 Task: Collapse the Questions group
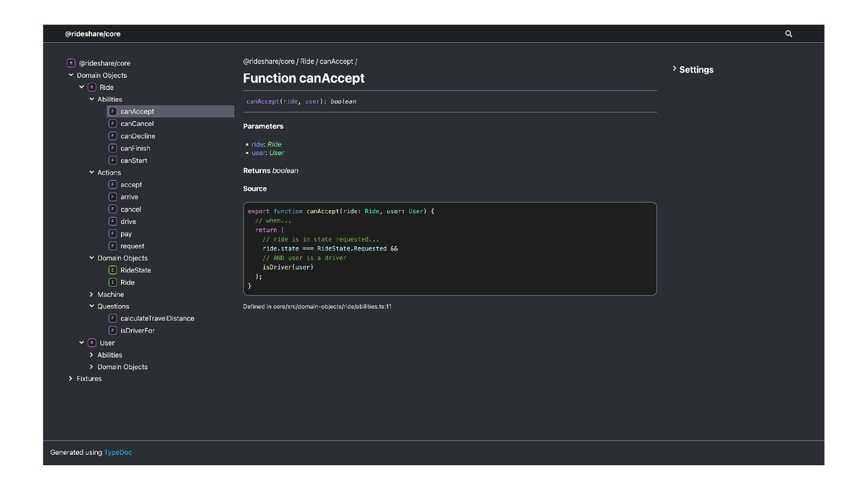(x=92, y=306)
